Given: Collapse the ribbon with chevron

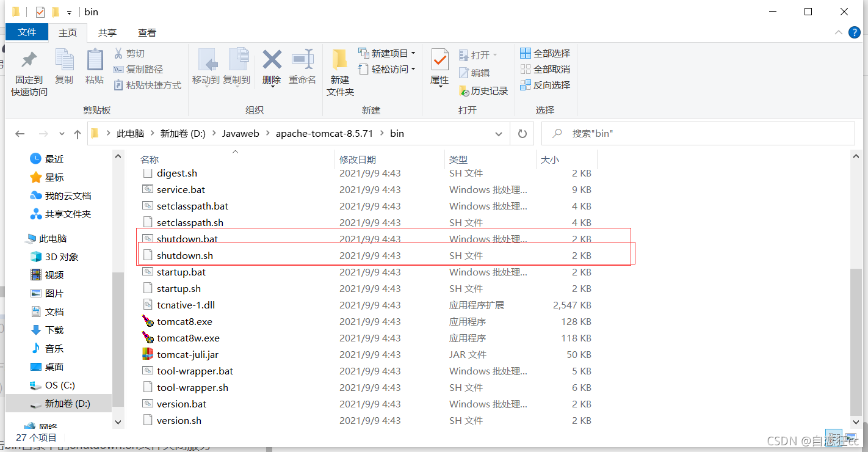Looking at the screenshot, I should pos(837,32).
